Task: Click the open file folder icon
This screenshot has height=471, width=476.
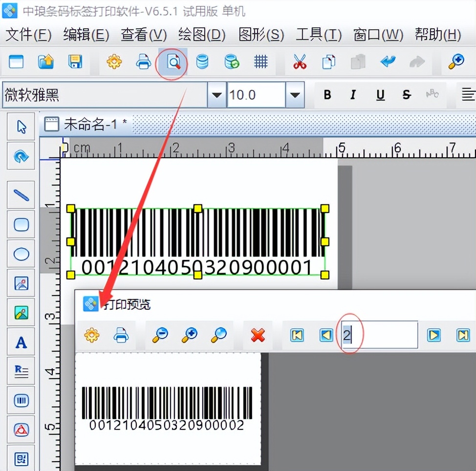Action: point(46,62)
